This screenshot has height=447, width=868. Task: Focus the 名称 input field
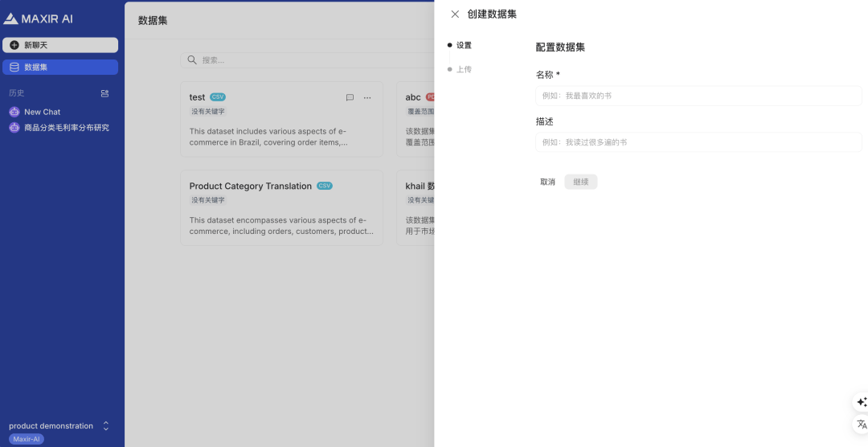pyautogui.click(x=698, y=96)
